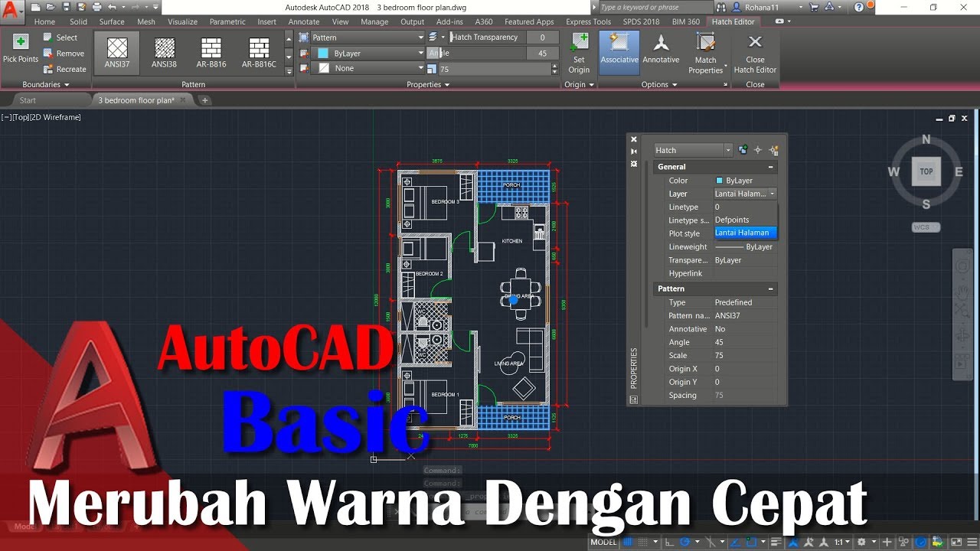The height and width of the screenshot is (551, 980).
Task: Expand hatch pattern gallery list
Action: click(289, 70)
